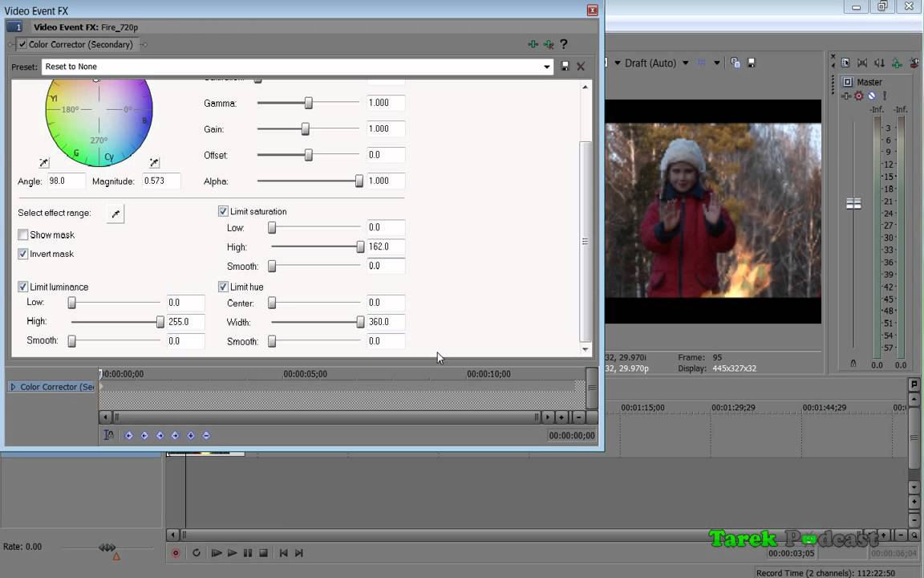Uncheck Color Corrector (Secondary) plug-in
Image resolution: width=924 pixels, height=578 pixels.
click(x=22, y=44)
